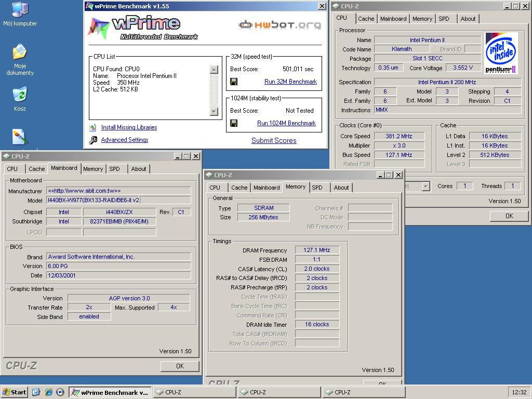
Task: Select Mainboard tab in Memory CPU-Z window
Action: pos(267,188)
